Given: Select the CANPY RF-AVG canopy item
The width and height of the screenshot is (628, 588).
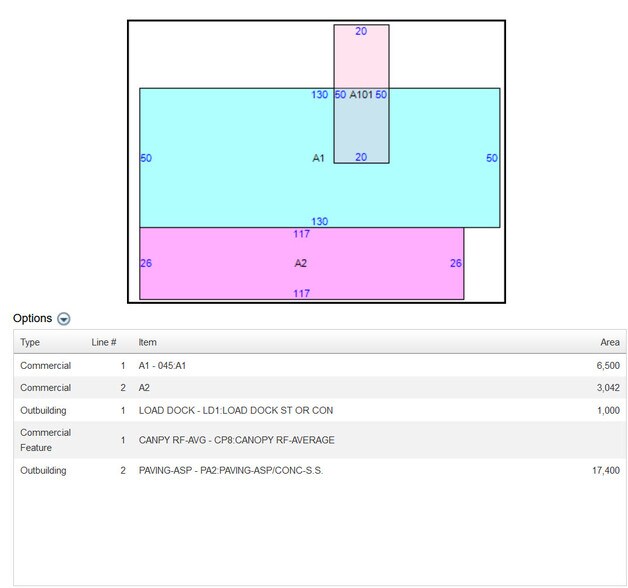Looking at the screenshot, I should [236, 440].
